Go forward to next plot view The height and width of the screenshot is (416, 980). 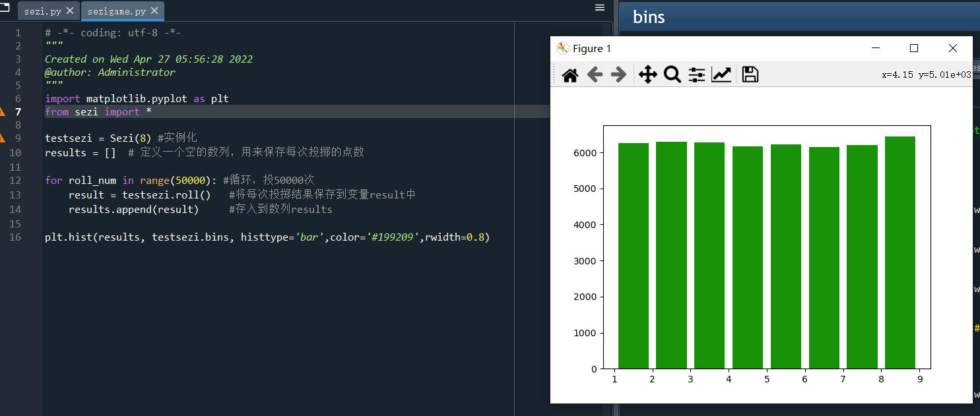[x=618, y=75]
